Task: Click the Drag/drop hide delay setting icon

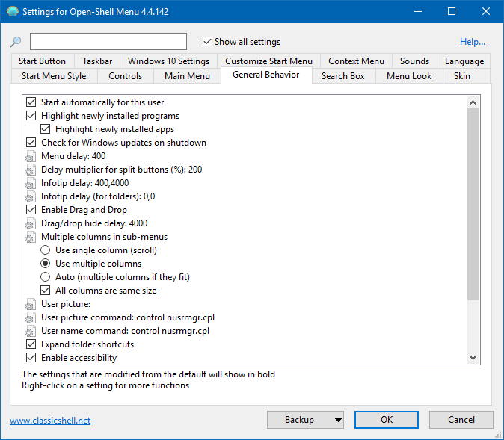Action: tap(31, 223)
